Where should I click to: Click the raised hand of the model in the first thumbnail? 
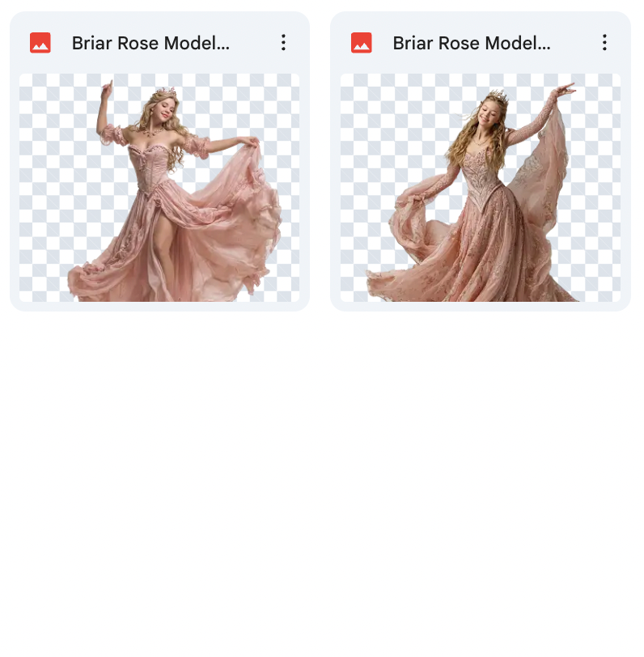(x=105, y=87)
